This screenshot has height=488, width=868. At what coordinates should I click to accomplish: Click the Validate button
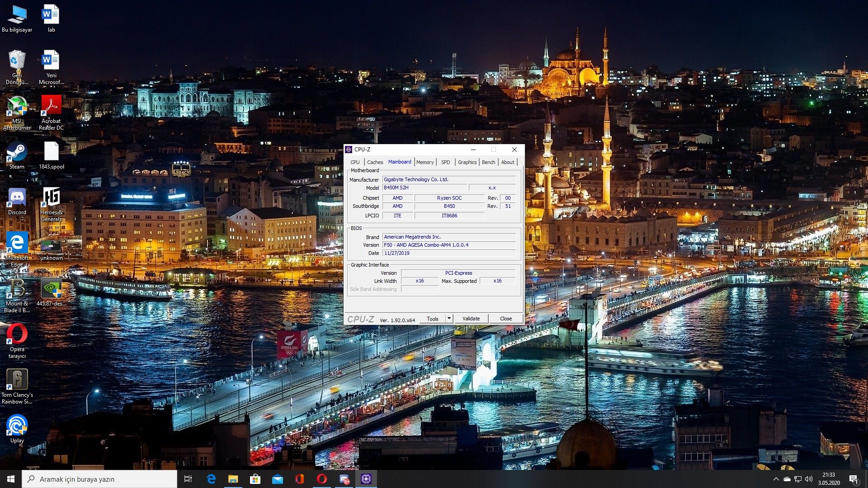pyautogui.click(x=471, y=319)
